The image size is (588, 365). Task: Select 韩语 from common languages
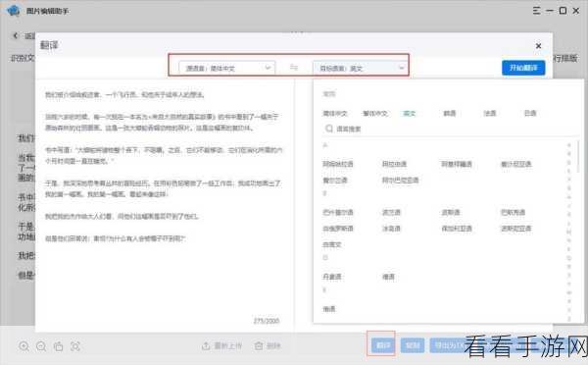449,114
